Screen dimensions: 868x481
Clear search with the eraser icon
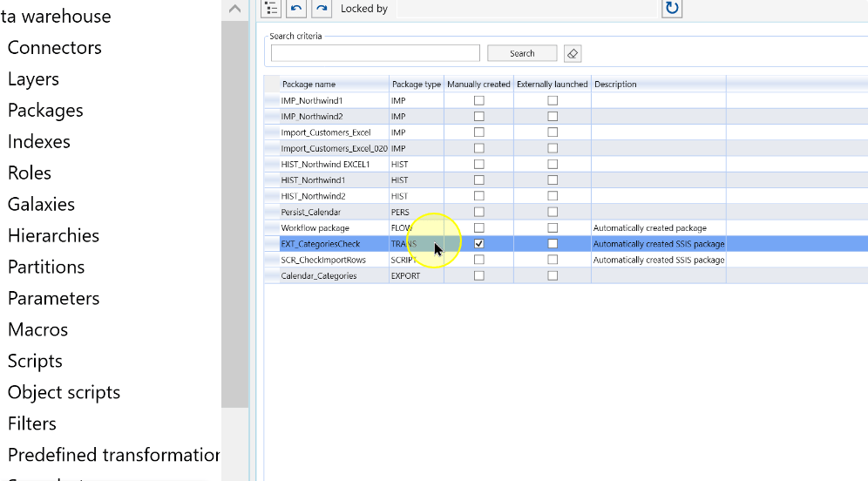click(573, 54)
